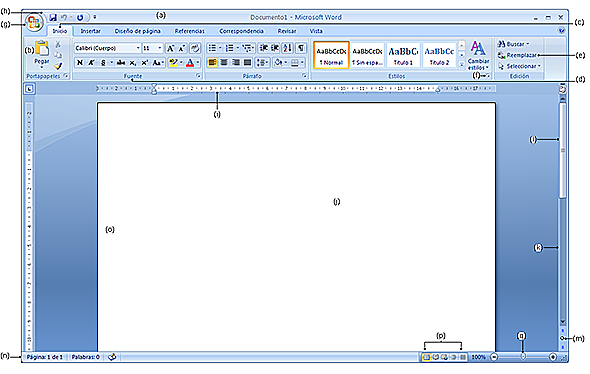Start a bulleted list

point(213,48)
